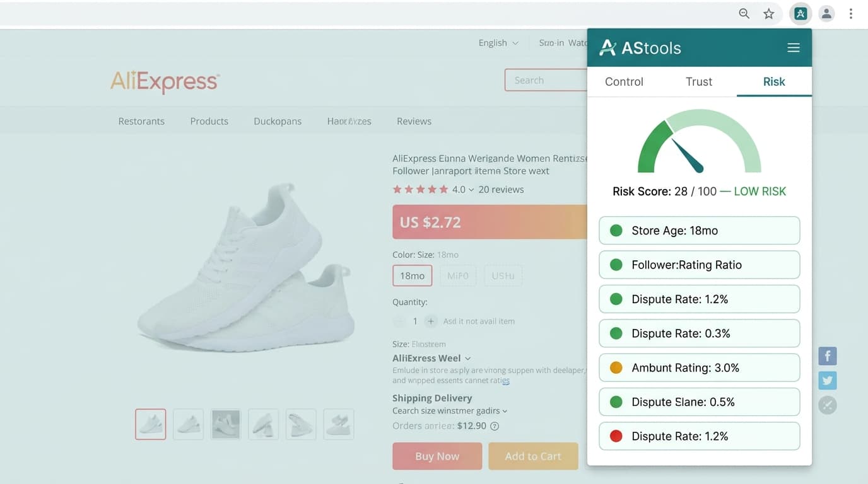Open the Reviews menu item
Screen dimensions: 868x484
[414, 121]
